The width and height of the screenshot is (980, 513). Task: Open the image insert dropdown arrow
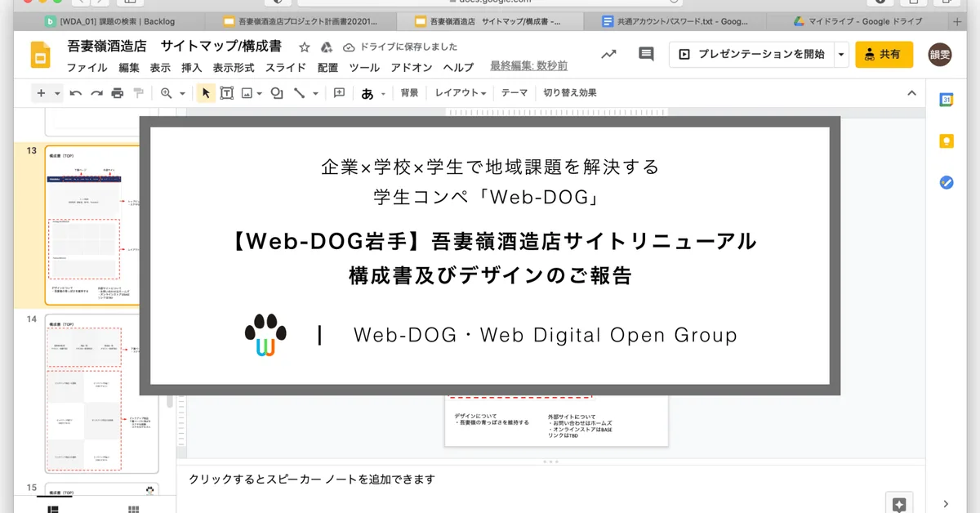coord(259,93)
